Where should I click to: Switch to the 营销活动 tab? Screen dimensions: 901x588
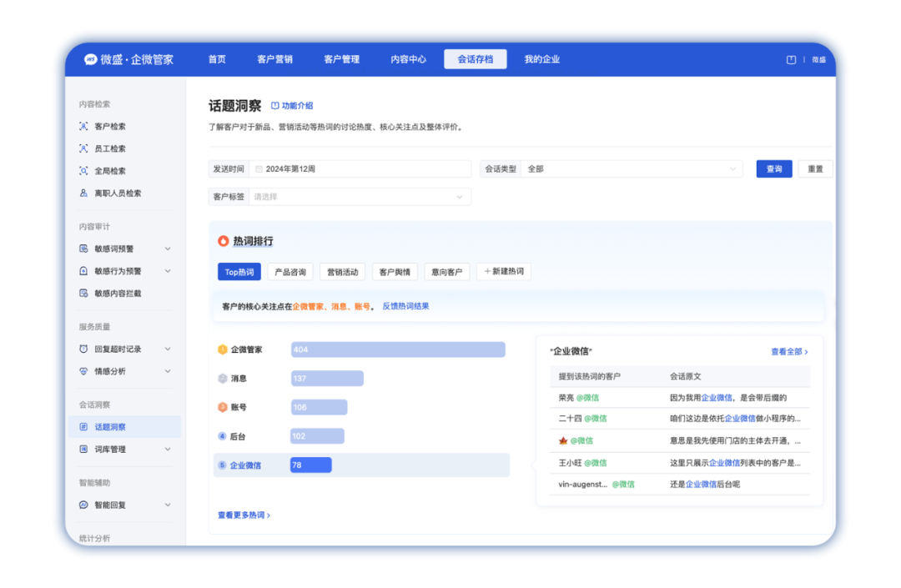pyautogui.click(x=343, y=272)
